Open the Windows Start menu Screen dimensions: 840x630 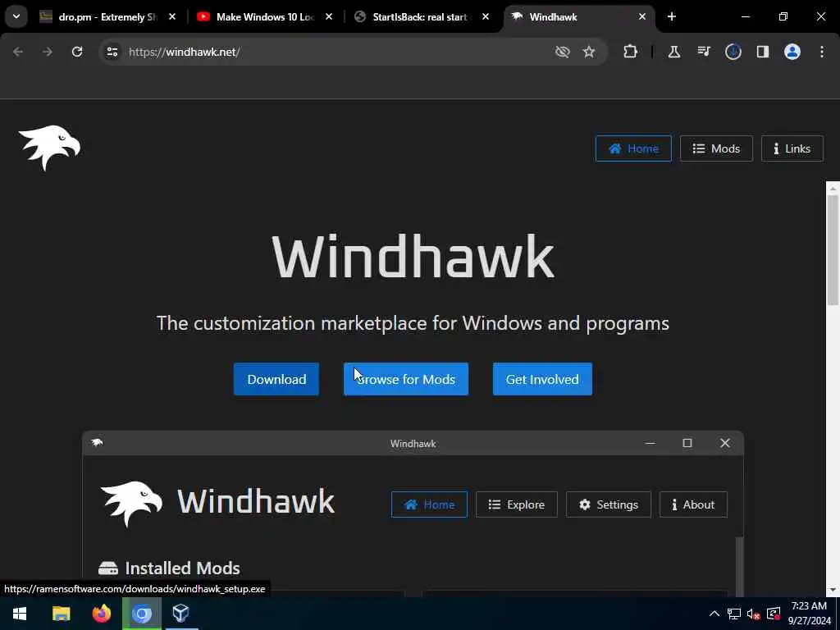[x=20, y=614]
